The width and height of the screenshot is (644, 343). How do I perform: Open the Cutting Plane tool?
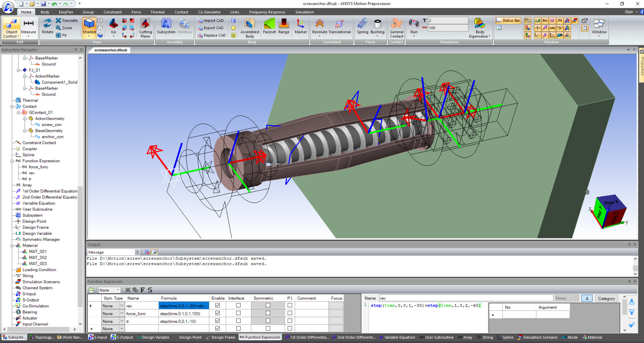145,27
